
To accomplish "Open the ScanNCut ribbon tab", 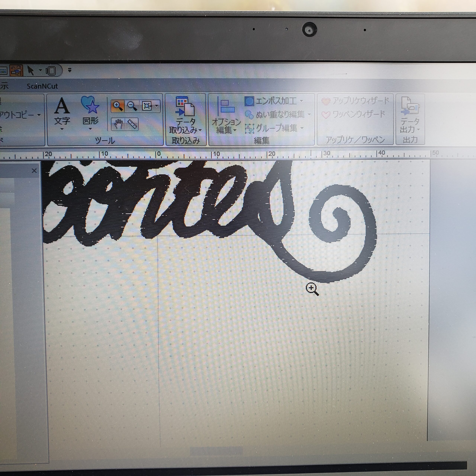I will tap(42, 86).
